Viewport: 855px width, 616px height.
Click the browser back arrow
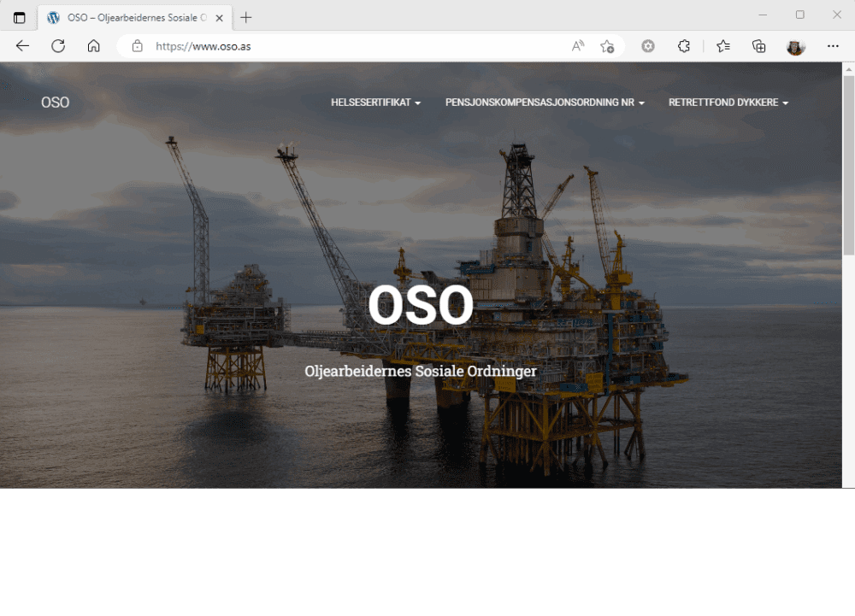tap(23, 46)
